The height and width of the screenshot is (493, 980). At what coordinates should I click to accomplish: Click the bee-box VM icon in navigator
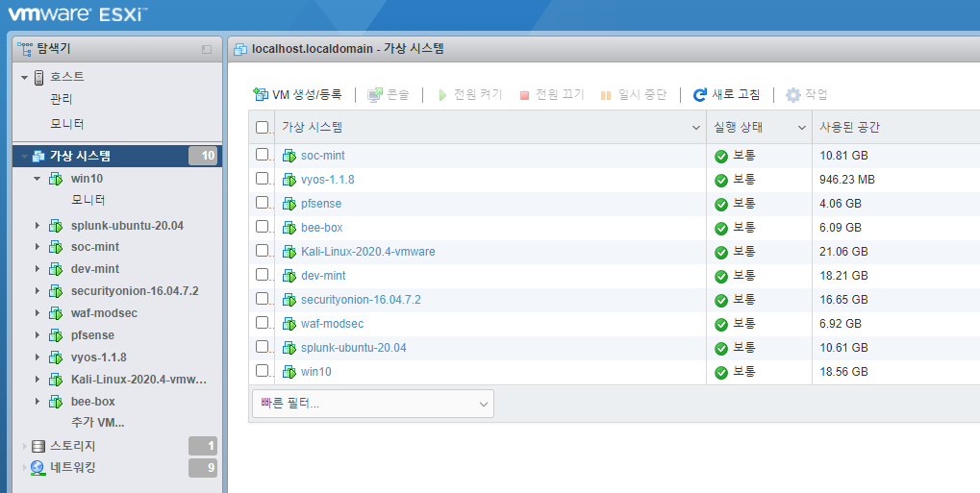point(56,402)
